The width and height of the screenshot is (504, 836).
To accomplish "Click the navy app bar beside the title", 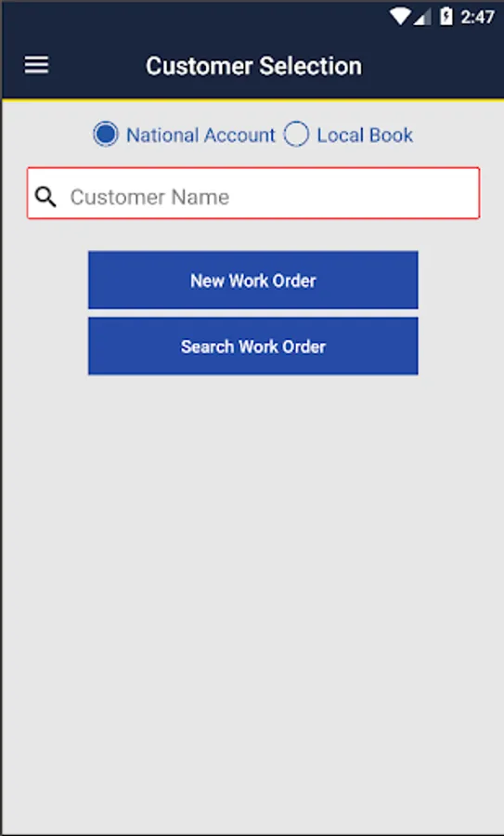I will (x=432, y=66).
